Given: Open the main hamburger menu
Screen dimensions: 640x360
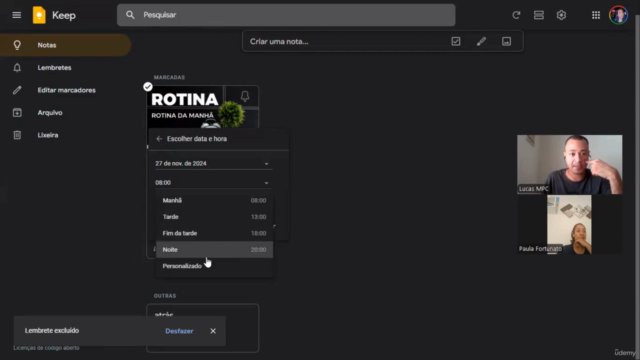Looking at the screenshot, I should [17, 15].
